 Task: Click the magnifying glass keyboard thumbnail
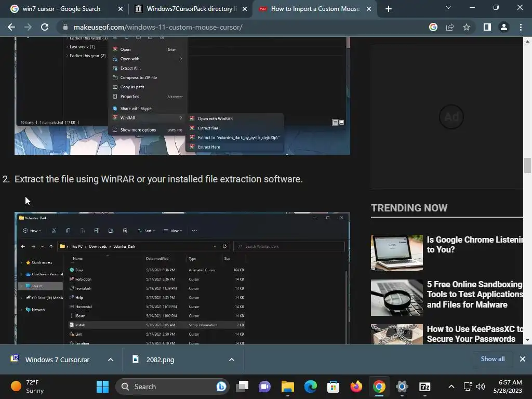click(x=396, y=298)
